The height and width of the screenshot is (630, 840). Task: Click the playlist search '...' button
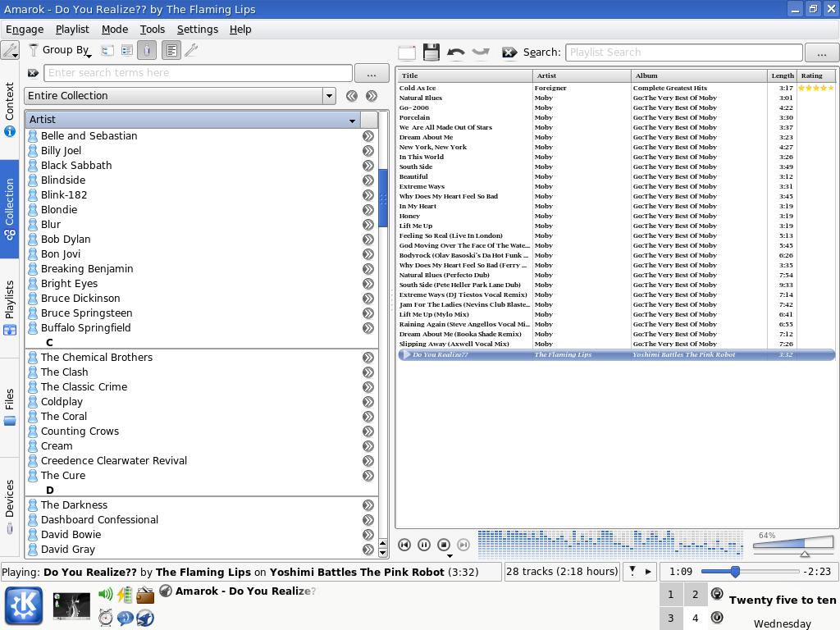point(822,52)
